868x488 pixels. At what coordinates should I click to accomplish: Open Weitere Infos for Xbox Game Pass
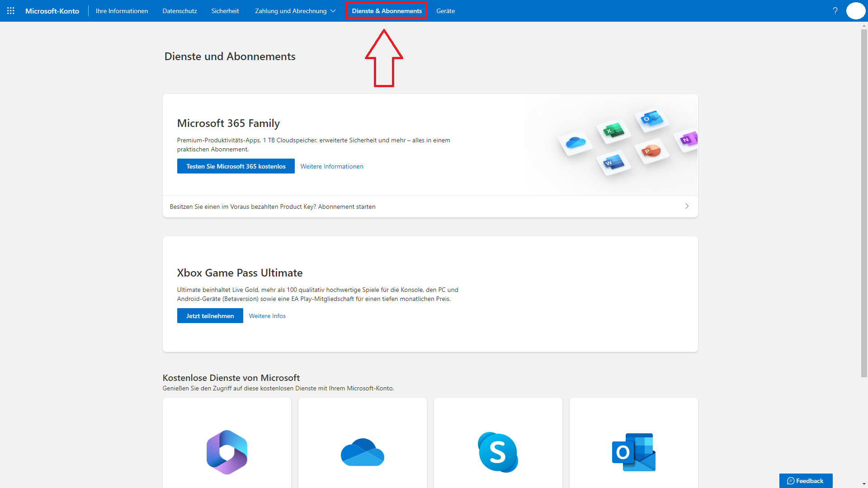tap(267, 316)
